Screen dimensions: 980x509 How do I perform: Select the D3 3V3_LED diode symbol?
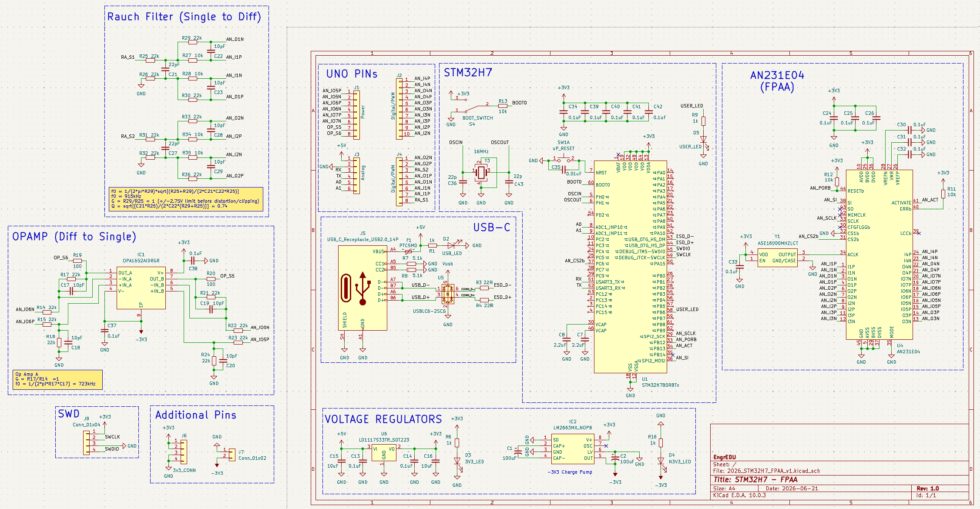(457, 461)
